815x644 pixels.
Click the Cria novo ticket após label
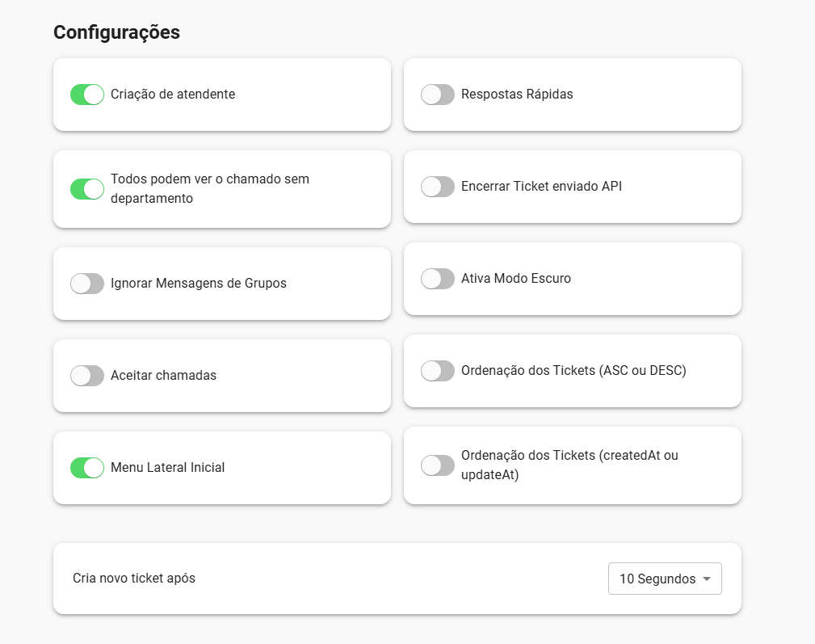pyautogui.click(x=134, y=579)
